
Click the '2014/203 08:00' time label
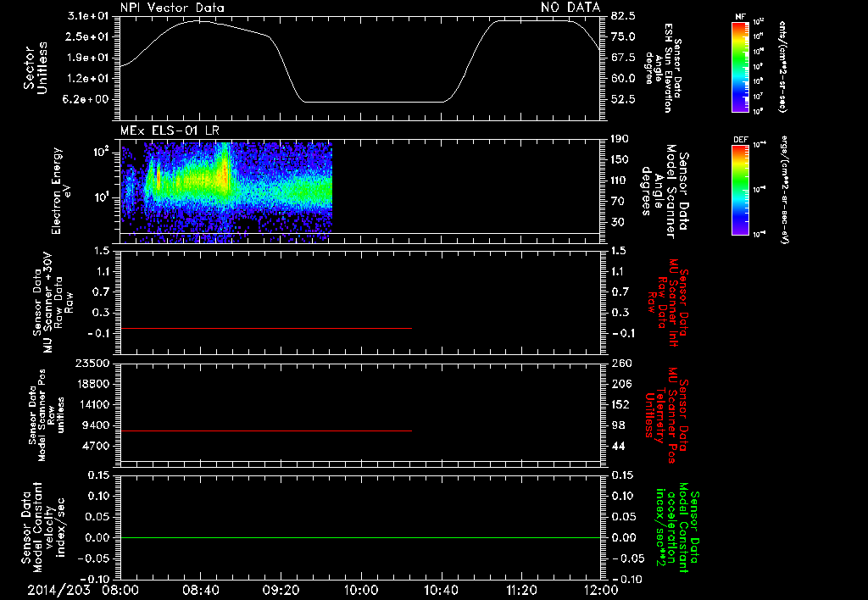(x=83, y=590)
